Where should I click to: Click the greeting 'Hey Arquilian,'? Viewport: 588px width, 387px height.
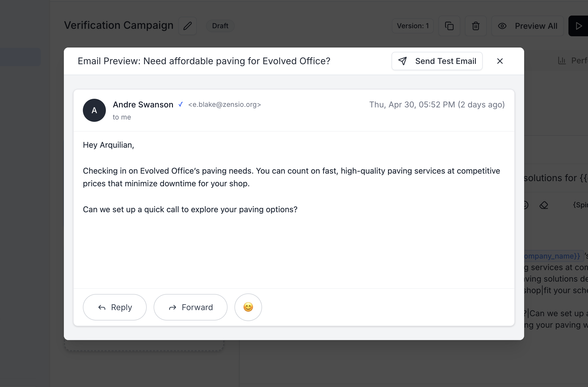coord(108,145)
